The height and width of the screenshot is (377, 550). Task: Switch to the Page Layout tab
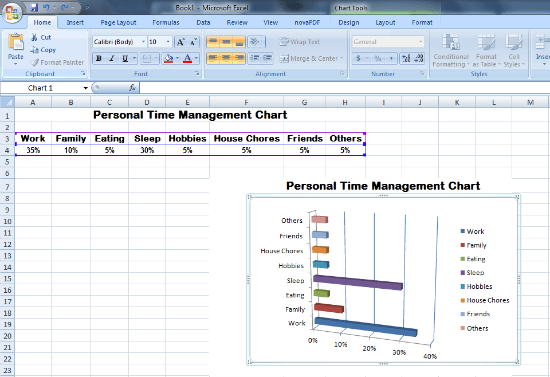tap(118, 22)
